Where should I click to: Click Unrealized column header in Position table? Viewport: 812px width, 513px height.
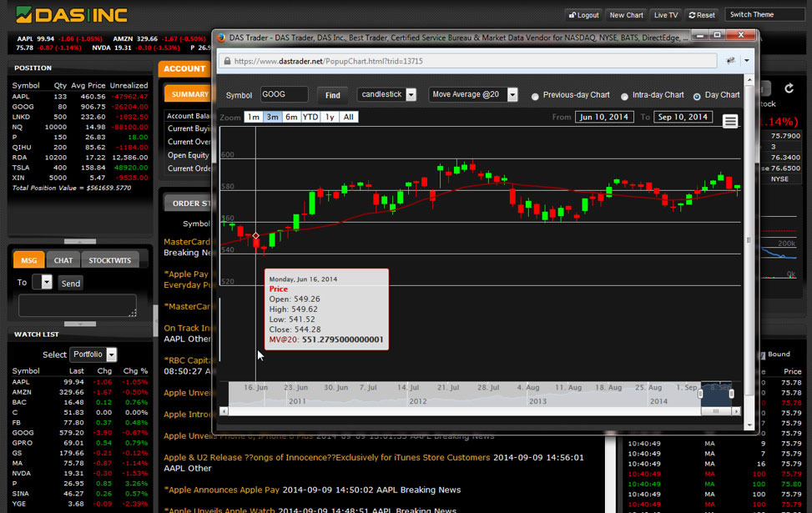tap(129, 85)
